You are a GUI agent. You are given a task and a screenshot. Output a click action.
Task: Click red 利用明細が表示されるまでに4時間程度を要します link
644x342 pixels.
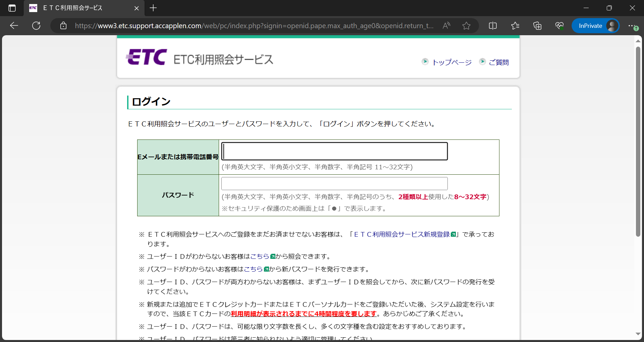click(x=304, y=314)
